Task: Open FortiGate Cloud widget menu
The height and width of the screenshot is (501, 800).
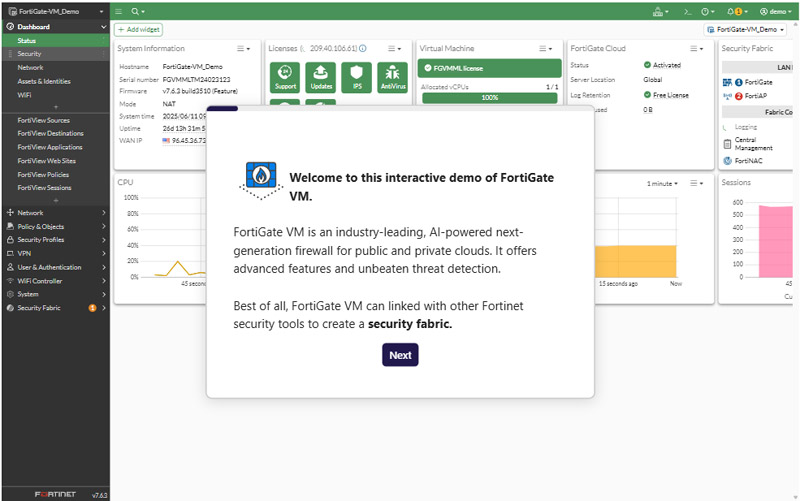Action: 696,48
